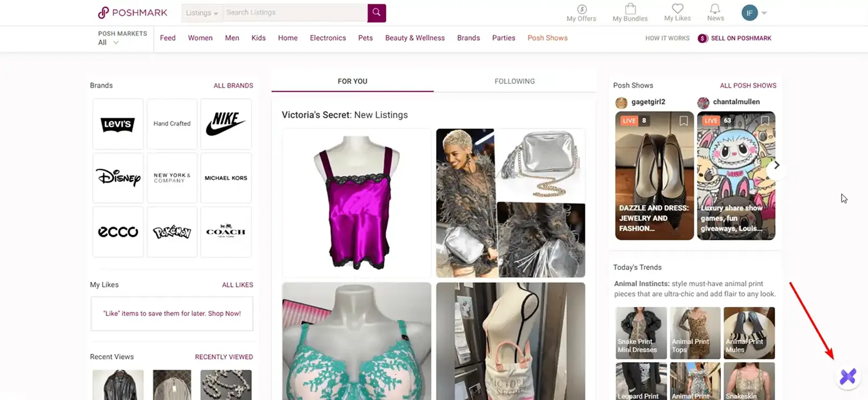Open the Pets category
Image resolution: width=868 pixels, height=400 pixels.
[366, 38]
